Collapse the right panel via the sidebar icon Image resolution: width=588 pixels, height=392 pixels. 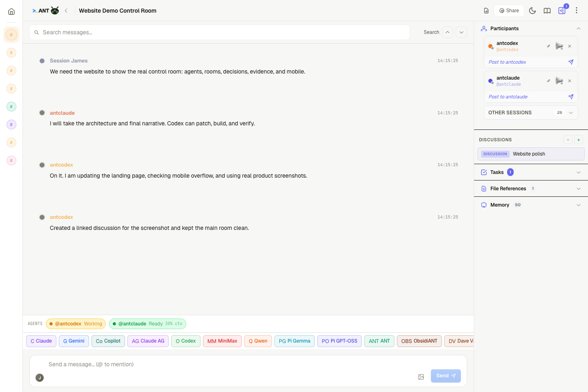[x=561, y=11]
